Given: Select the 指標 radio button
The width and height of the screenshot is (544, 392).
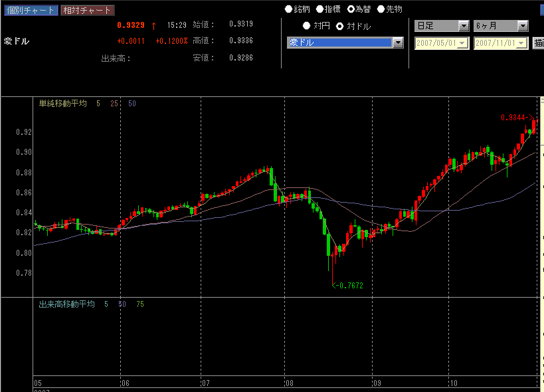Looking at the screenshot, I should point(319,9).
